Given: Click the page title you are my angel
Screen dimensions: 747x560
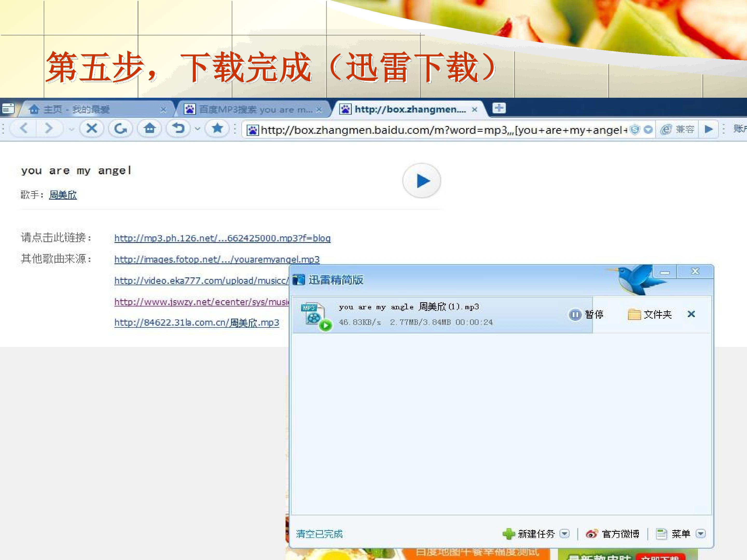Looking at the screenshot, I should pos(76,171).
